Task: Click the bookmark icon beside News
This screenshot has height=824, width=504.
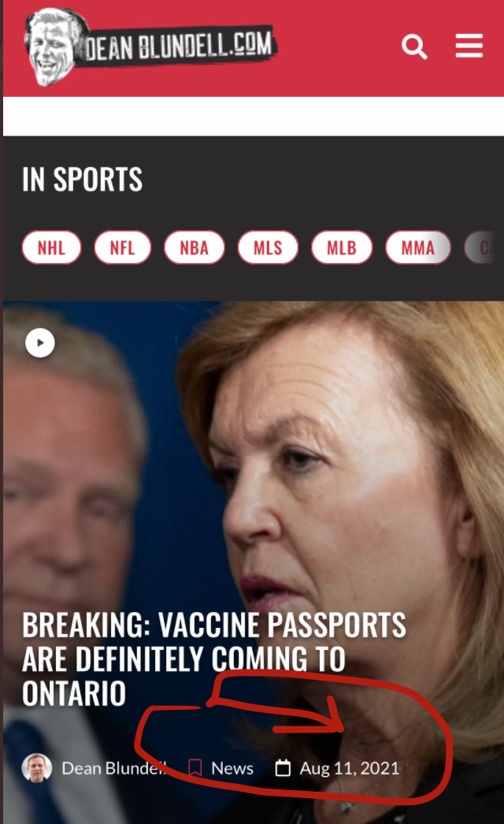Action: (x=195, y=768)
